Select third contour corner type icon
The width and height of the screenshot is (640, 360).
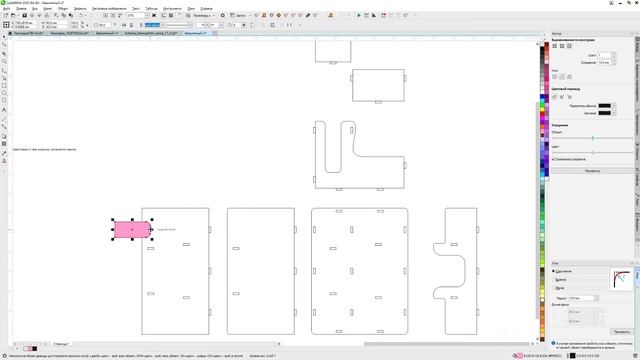pyautogui.click(x=569, y=77)
